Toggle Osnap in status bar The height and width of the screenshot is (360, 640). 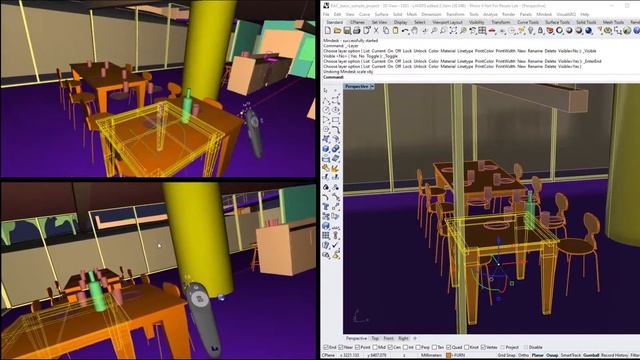point(552,356)
